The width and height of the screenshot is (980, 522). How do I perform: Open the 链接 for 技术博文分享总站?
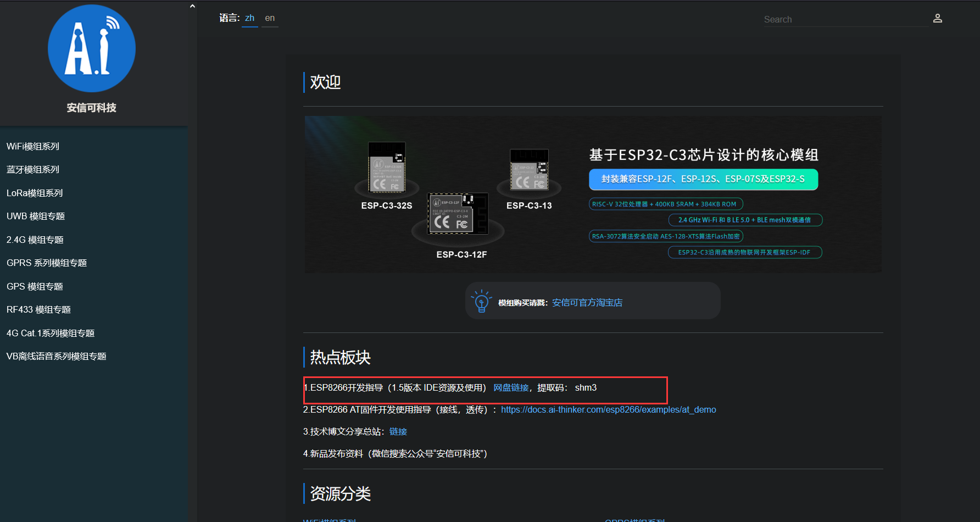(x=398, y=431)
